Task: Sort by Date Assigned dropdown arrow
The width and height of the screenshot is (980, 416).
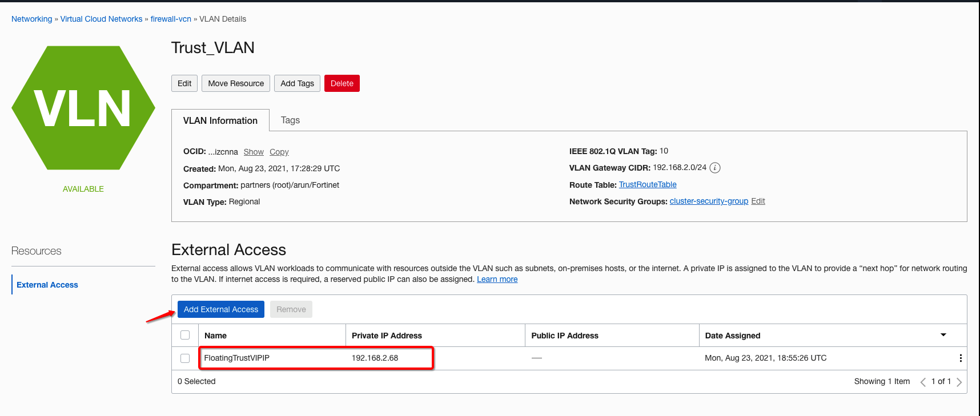Action: pos(943,335)
